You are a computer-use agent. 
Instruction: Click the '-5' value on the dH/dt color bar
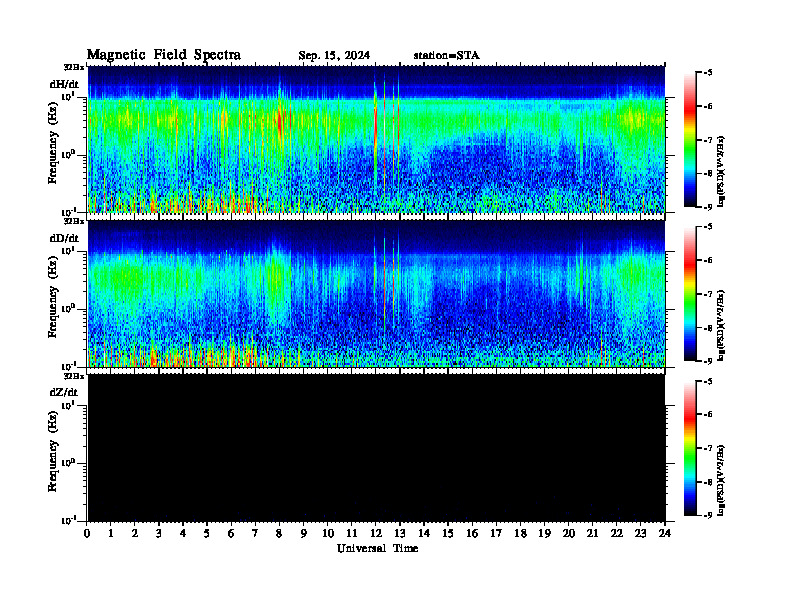point(708,73)
